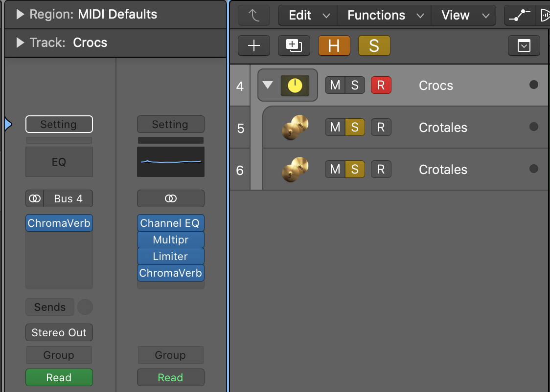This screenshot has width=550, height=392.
Task: Toggle the global Solo button S
Action: 374,46
